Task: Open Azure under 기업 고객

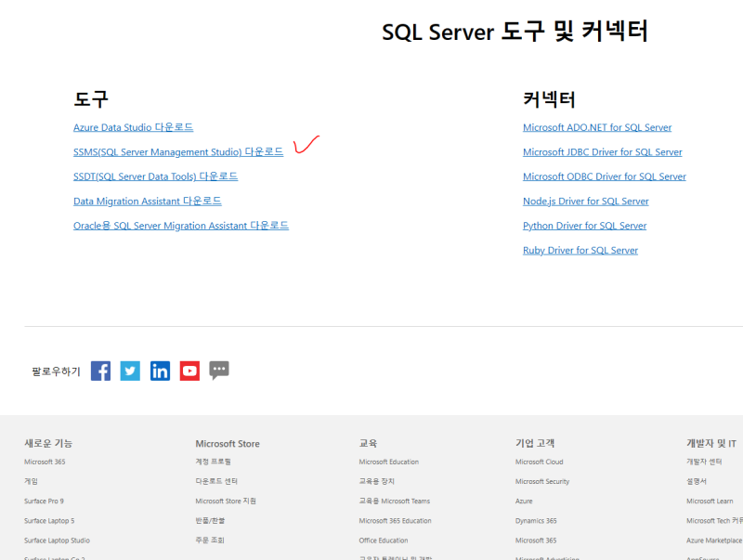Action: [x=523, y=501]
